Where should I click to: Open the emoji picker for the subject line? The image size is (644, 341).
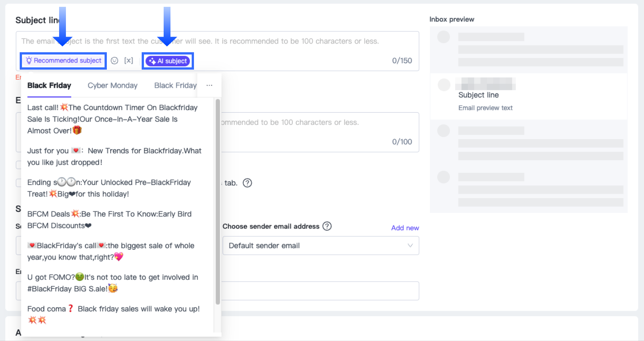coord(114,61)
